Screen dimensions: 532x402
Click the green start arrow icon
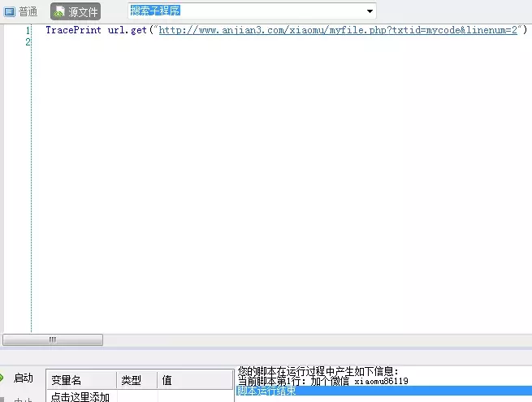pyautogui.click(x=2, y=378)
